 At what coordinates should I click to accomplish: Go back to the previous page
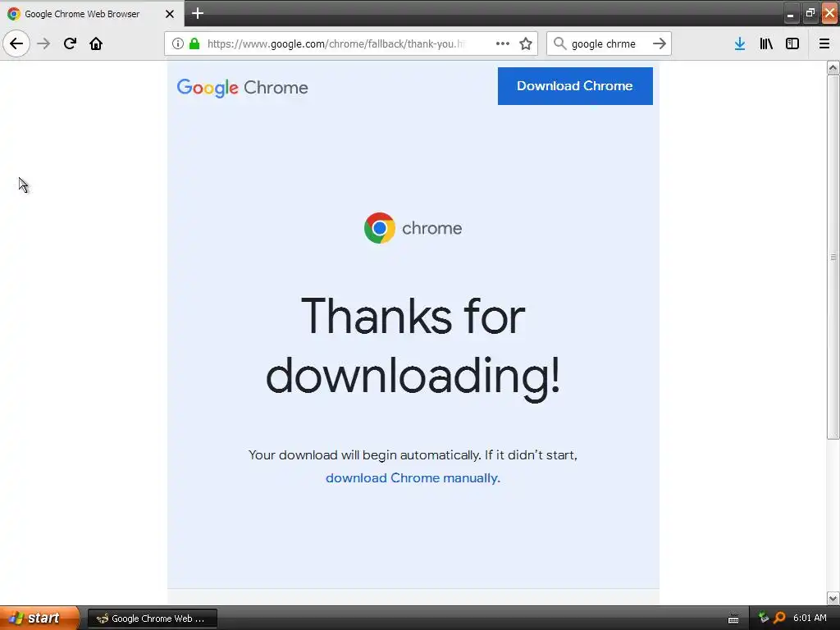click(16, 43)
